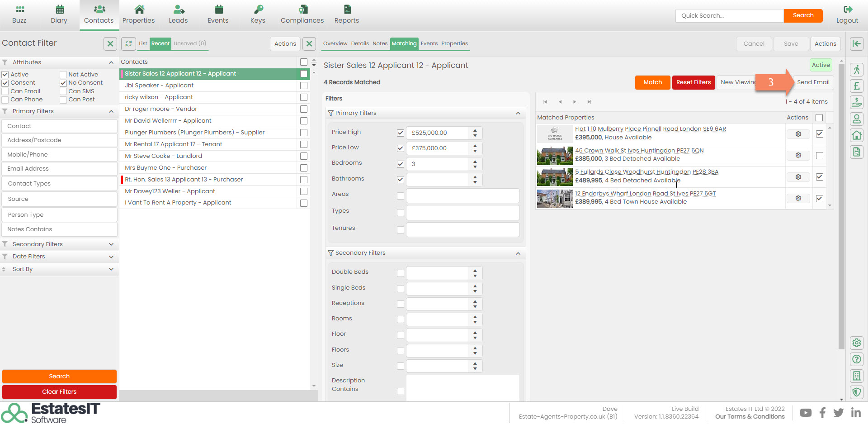Open the help question mark icon
The height and width of the screenshot is (424, 868).
point(856,359)
